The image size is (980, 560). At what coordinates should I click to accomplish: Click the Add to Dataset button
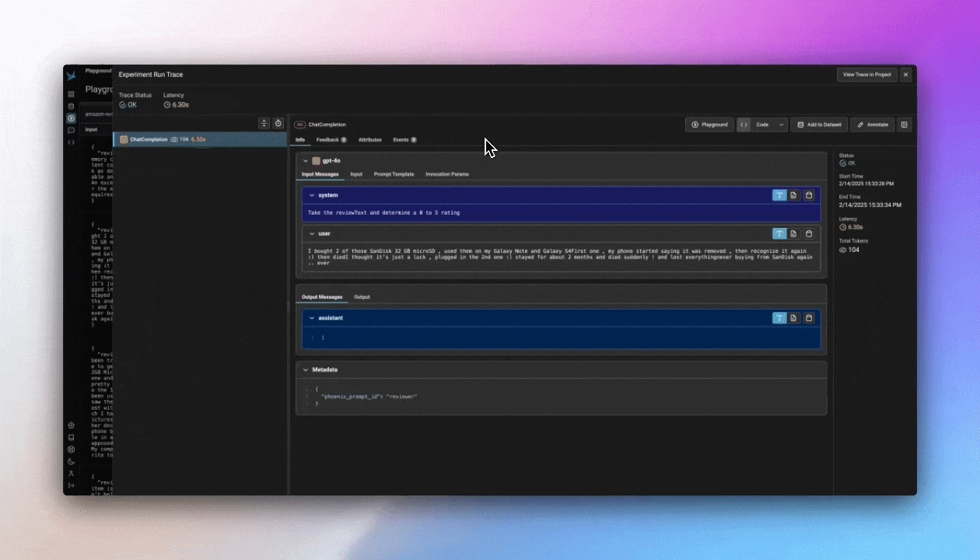[819, 124]
